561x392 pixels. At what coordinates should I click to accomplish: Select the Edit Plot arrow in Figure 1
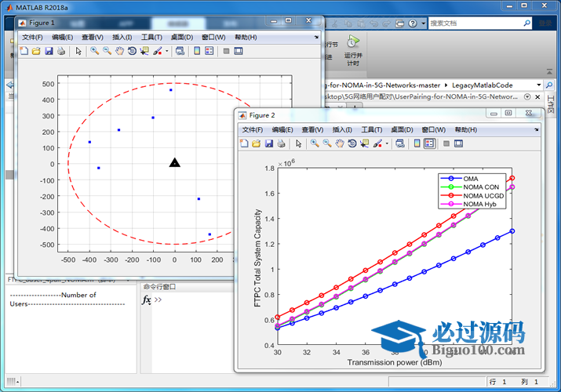tap(78, 51)
